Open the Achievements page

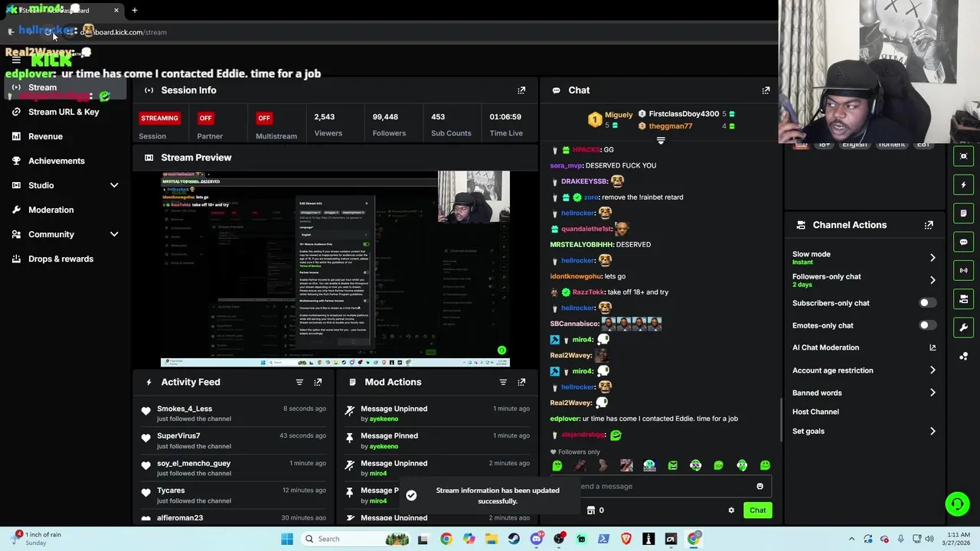[x=57, y=161]
